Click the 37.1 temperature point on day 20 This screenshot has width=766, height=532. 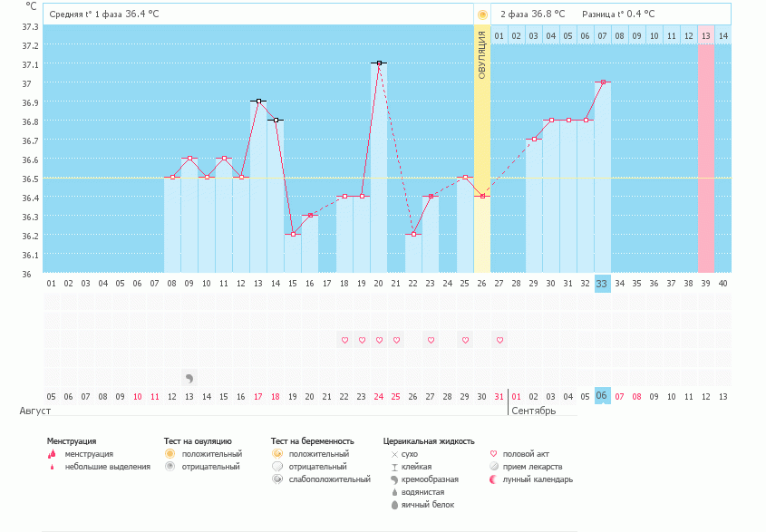(x=379, y=63)
